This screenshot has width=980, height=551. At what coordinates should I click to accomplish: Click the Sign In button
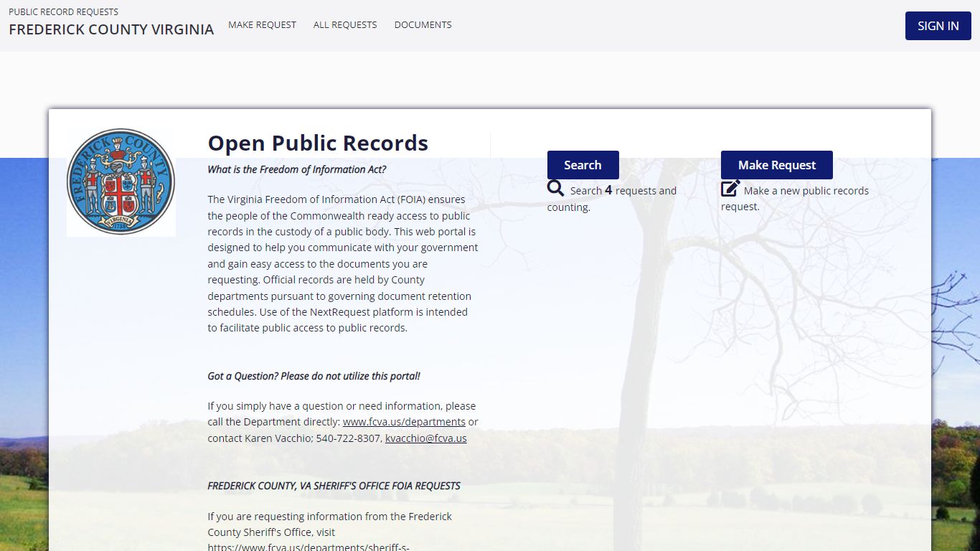point(938,26)
